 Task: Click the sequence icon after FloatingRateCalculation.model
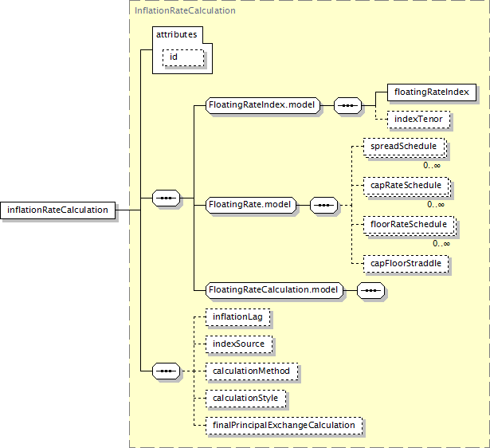[371, 290]
